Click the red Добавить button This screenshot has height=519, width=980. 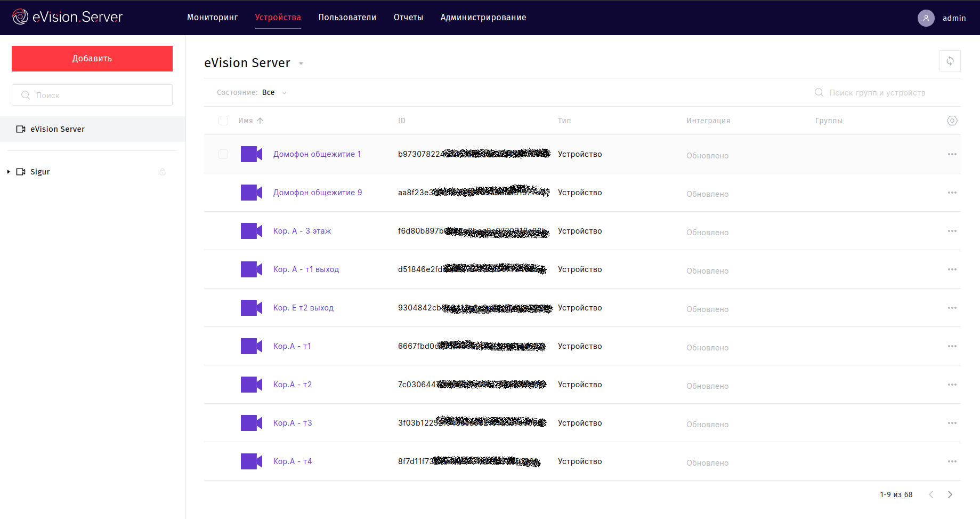tap(92, 59)
